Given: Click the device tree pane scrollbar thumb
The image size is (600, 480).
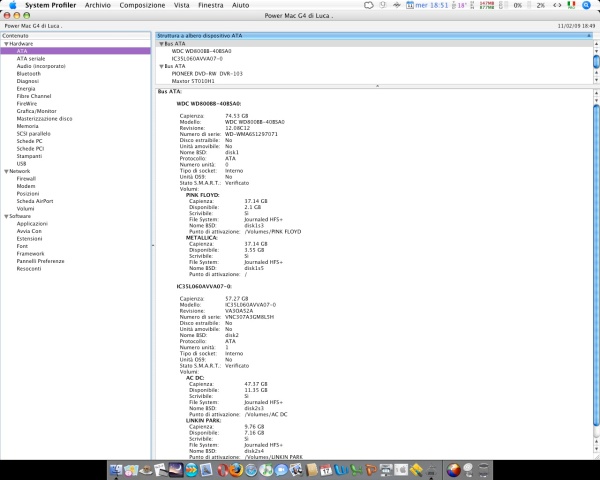Looking at the screenshot, I should click(596, 61).
